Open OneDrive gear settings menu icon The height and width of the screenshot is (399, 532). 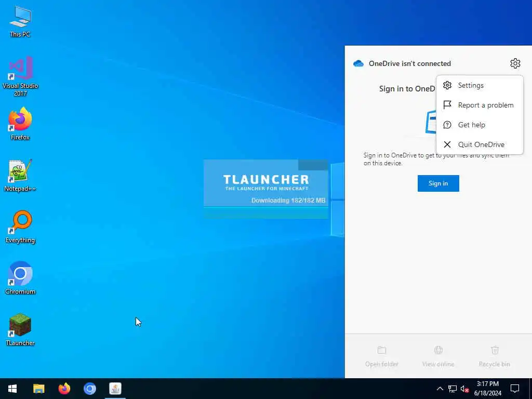coord(515,63)
